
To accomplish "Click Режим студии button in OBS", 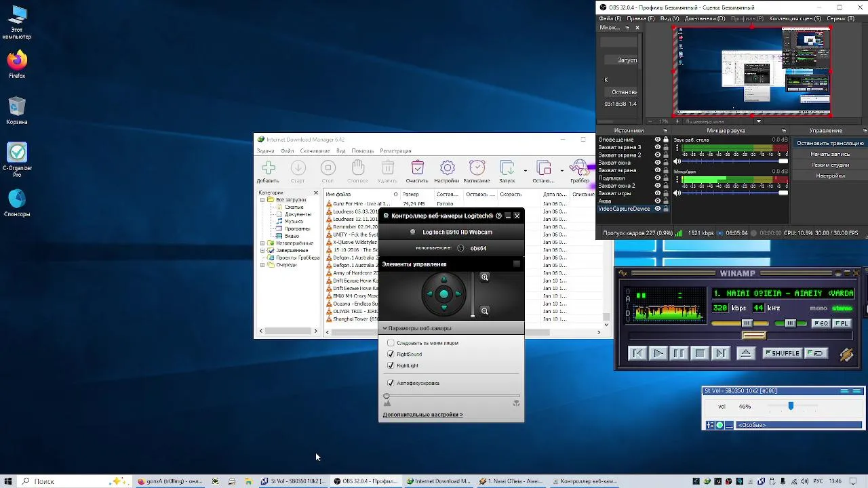I will point(830,165).
